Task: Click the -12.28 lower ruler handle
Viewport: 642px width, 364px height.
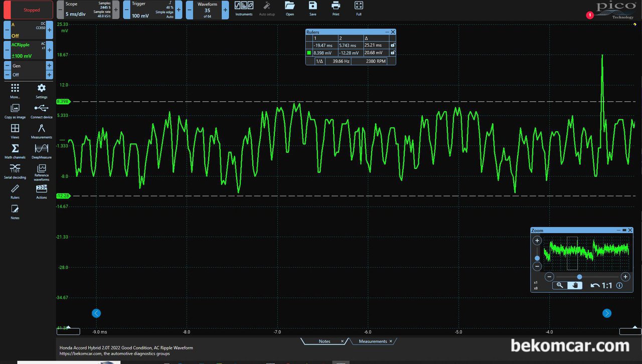Action: 64,196
